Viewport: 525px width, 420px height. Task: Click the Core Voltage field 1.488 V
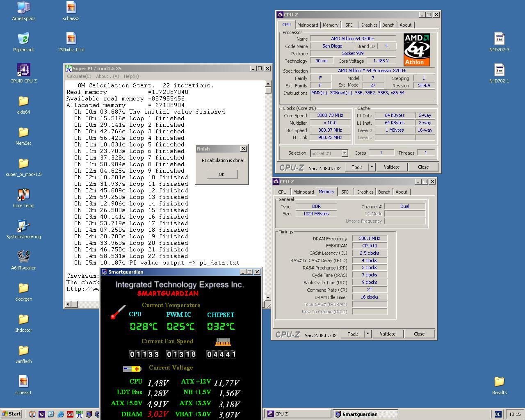point(381,61)
